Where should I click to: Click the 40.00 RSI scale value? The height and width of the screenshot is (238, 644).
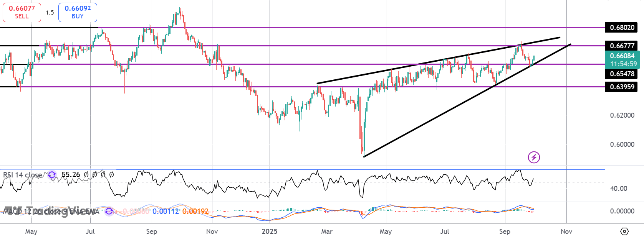point(619,189)
